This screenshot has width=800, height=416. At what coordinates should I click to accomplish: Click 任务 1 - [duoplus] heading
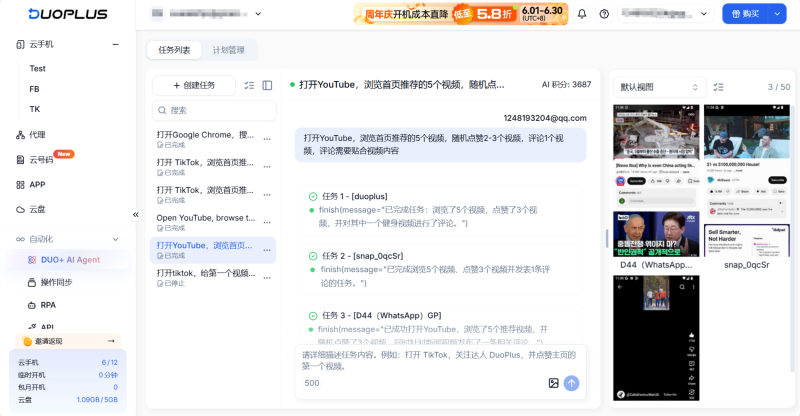click(355, 197)
